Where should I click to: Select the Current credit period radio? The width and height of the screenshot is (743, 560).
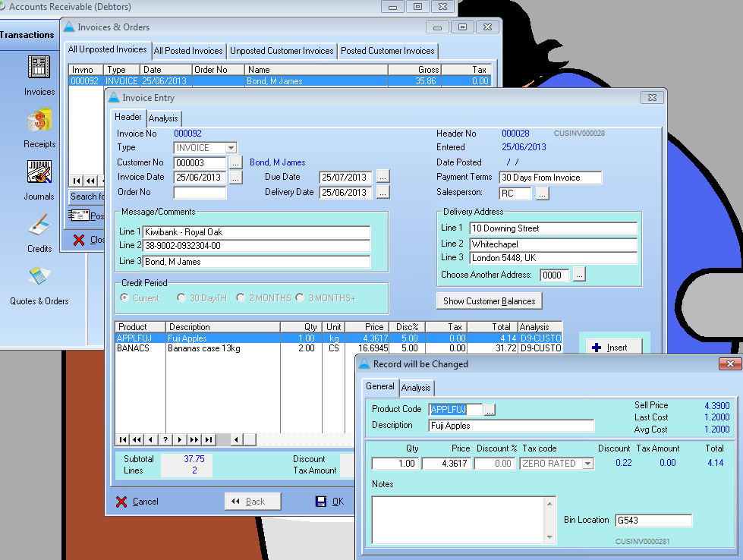[x=124, y=298]
